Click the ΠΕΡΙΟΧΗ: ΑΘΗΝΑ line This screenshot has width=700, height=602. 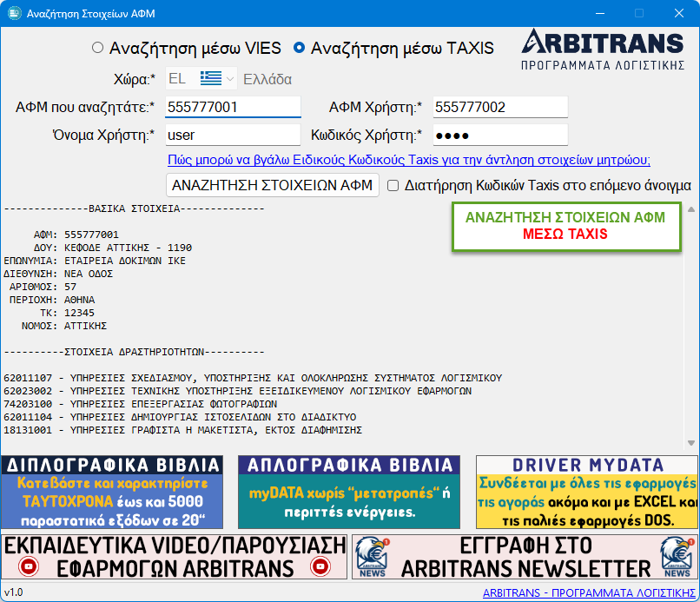52,300
